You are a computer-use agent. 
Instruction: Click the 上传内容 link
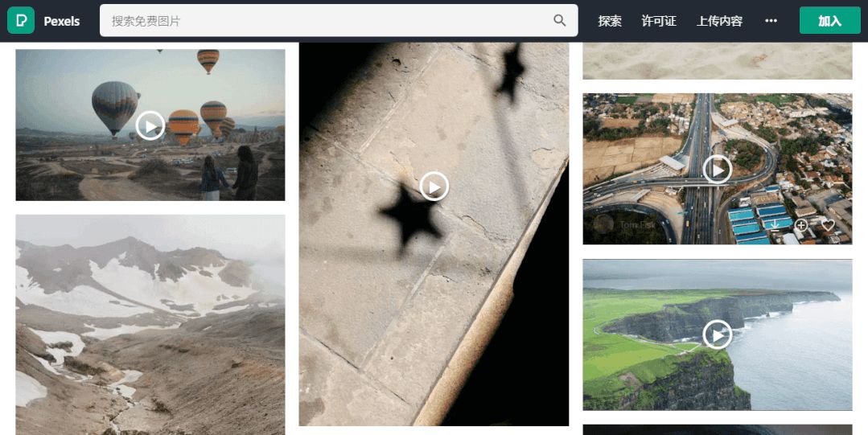click(719, 21)
